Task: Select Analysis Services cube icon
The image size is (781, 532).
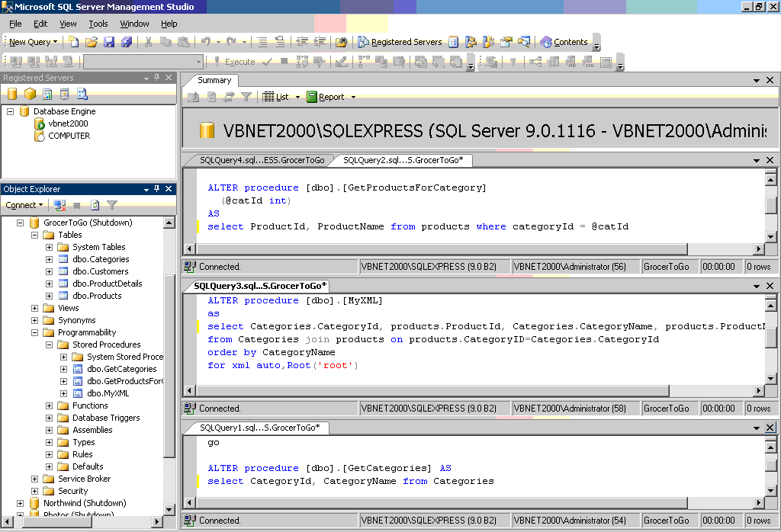Action: pyautogui.click(x=30, y=94)
